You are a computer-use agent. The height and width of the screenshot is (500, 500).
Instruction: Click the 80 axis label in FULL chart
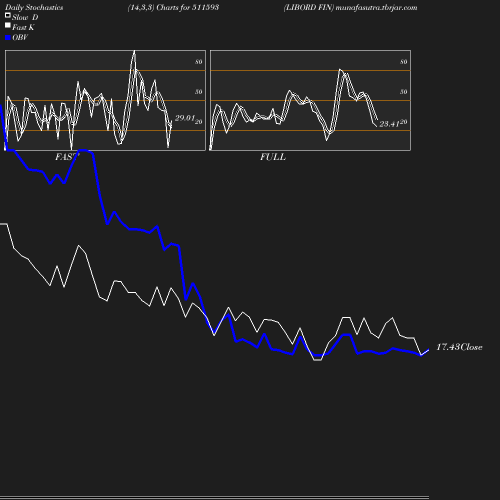pyautogui.click(x=403, y=62)
